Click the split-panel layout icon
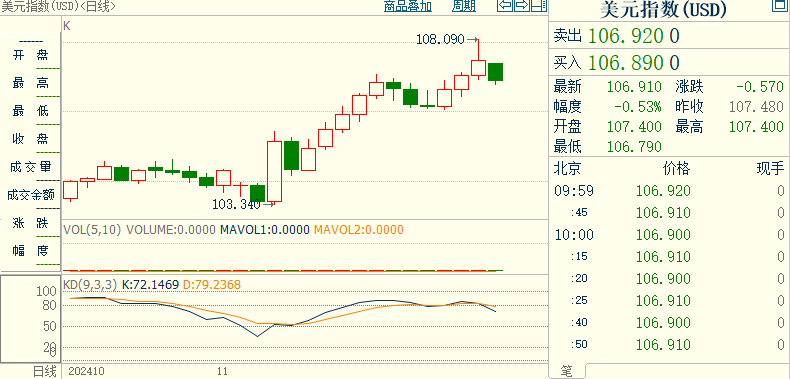 click(539, 6)
